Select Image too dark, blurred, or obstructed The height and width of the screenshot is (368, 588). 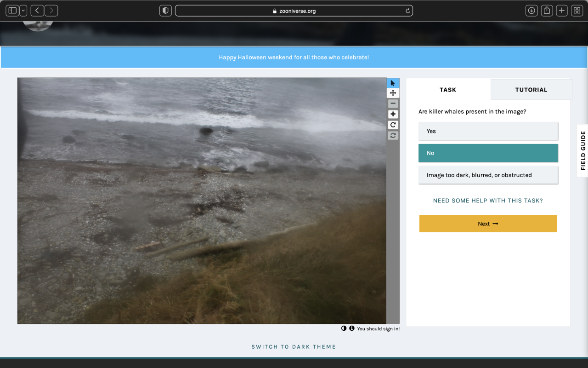(x=488, y=175)
